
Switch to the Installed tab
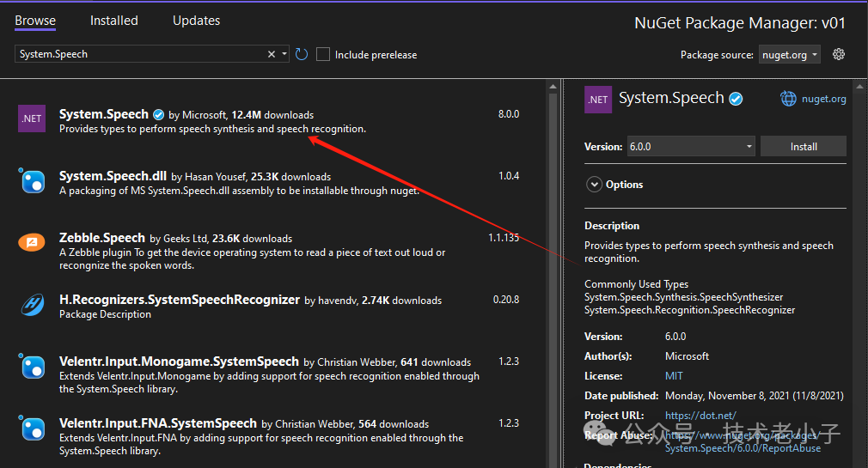(x=113, y=20)
